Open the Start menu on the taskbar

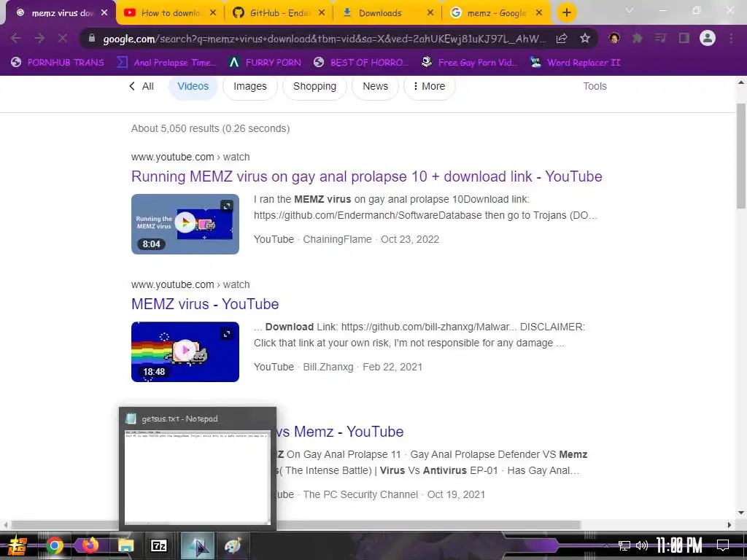(16, 545)
